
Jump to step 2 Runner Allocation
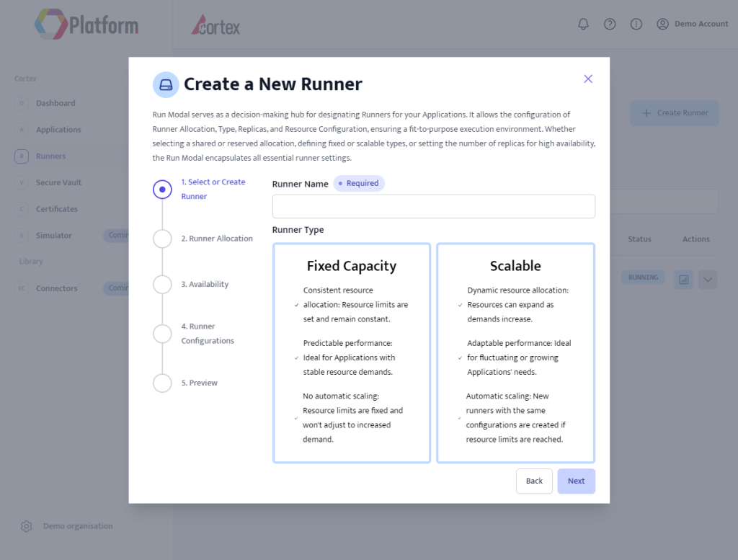[x=163, y=239]
